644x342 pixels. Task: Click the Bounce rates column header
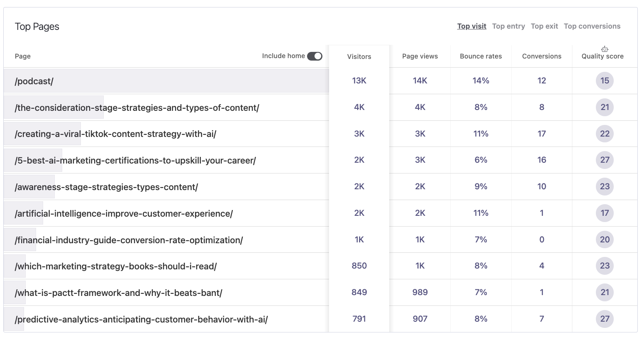481,56
